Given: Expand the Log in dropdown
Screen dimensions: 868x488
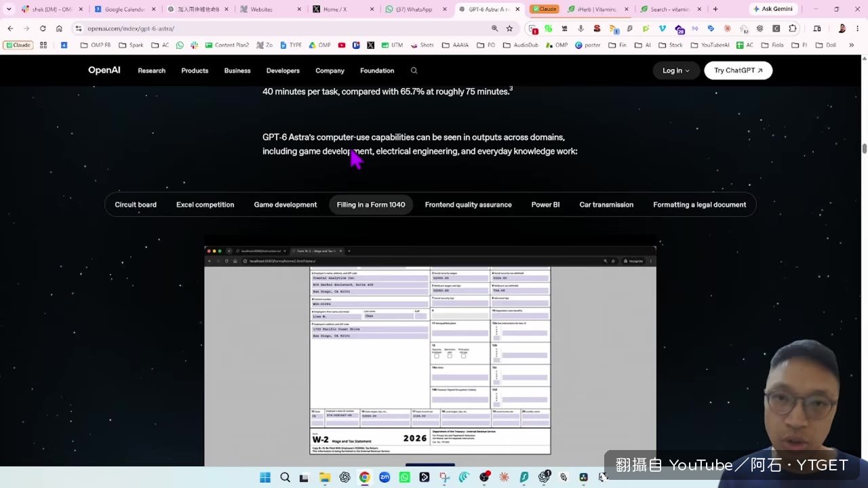Looking at the screenshot, I should (676, 70).
